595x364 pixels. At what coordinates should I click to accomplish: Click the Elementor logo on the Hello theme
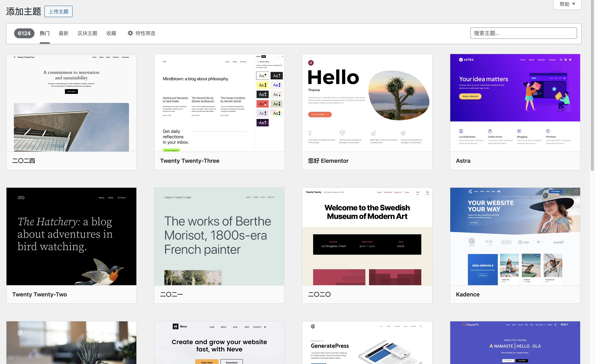click(311, 63)
